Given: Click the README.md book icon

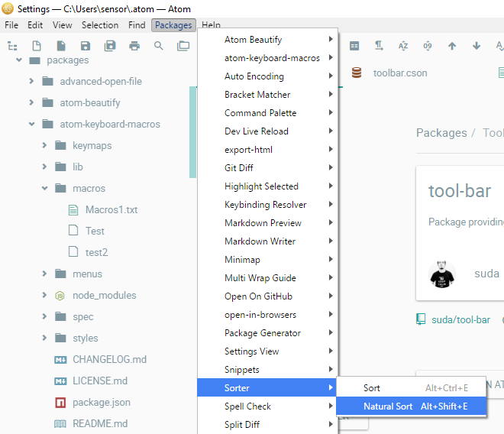Looking at the screenshot, I should (60, 424).
